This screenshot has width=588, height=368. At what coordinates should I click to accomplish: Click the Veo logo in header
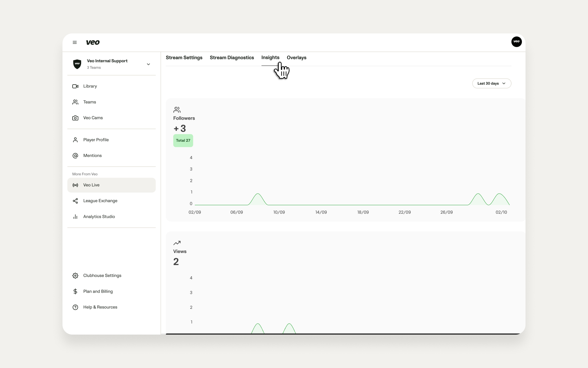[x=92, y=42]
